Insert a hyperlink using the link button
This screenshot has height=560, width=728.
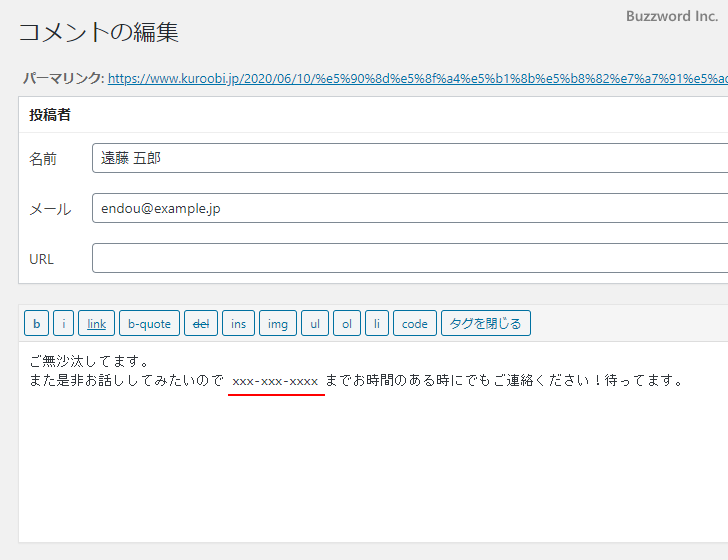[x=96, y=323]
